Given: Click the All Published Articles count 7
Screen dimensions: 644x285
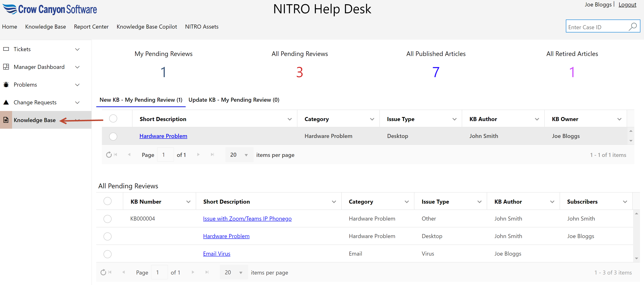Looking at the screenshot, I should 436,72.
